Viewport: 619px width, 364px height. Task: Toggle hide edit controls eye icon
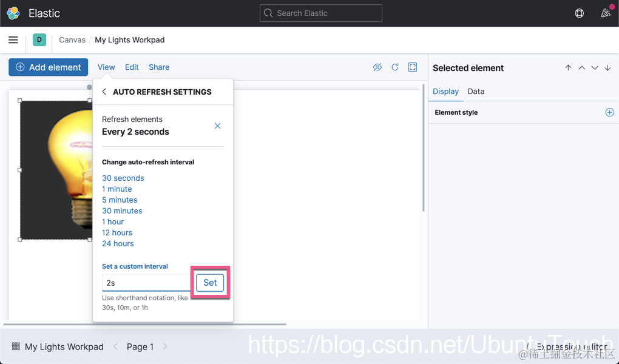tap(377, 67)
